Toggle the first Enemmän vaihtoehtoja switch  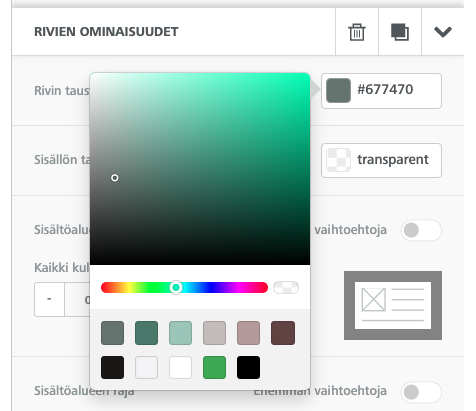pyautogui.click(x=421, y=230)
